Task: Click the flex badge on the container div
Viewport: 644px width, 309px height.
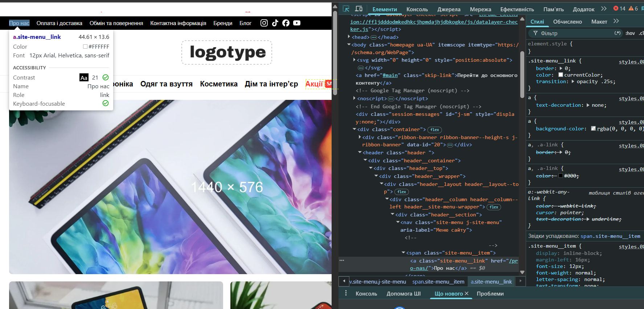Action: click(435, 130)
